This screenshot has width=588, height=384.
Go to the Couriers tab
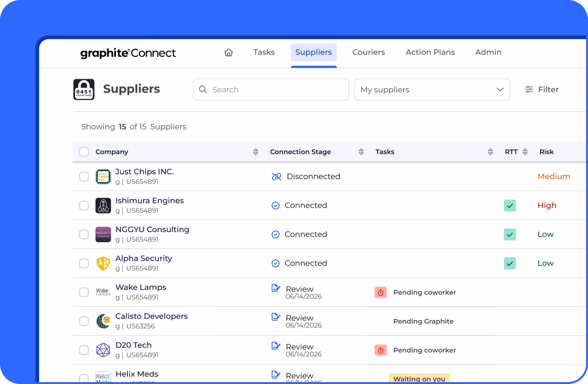click(368, 53)
